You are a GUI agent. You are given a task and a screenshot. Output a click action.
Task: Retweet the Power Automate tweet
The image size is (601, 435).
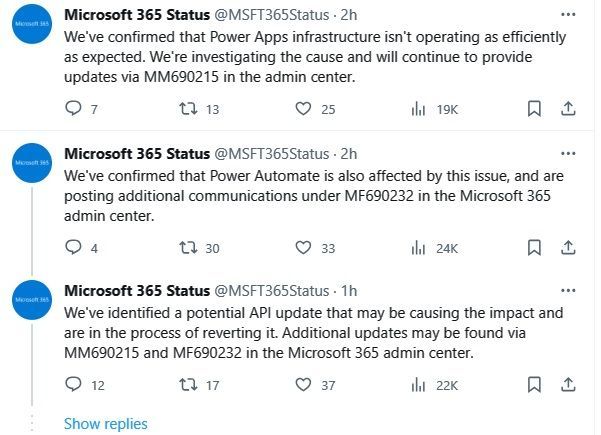click(186, 247)
